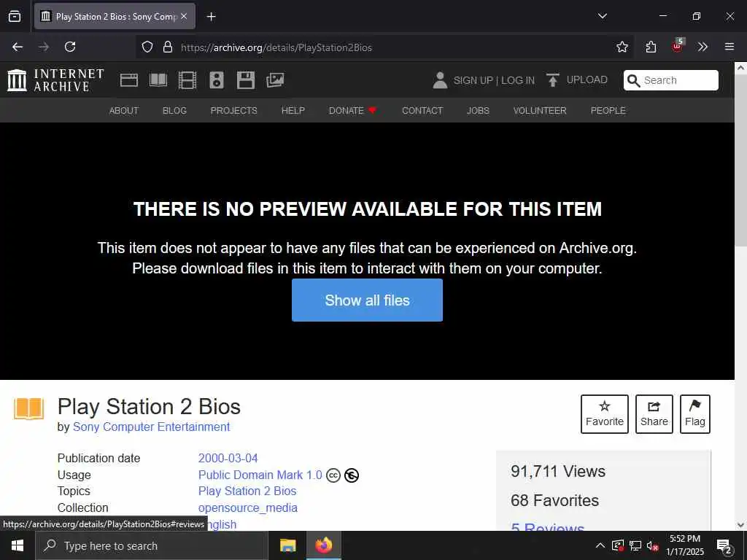Screen dimensions: 747x560
Task: Open the PEOPLE menu item
Action: coord(608,111)
